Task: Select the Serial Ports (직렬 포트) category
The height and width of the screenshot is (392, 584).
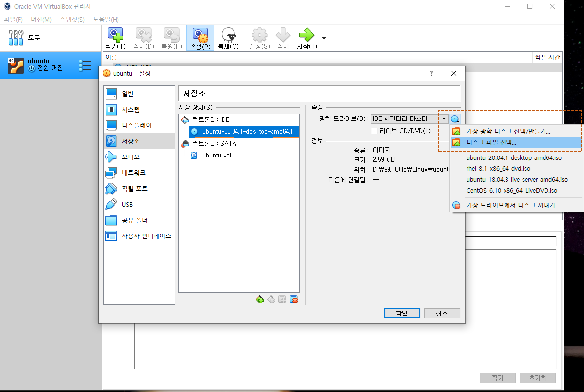Action: [x=139, y=189]
